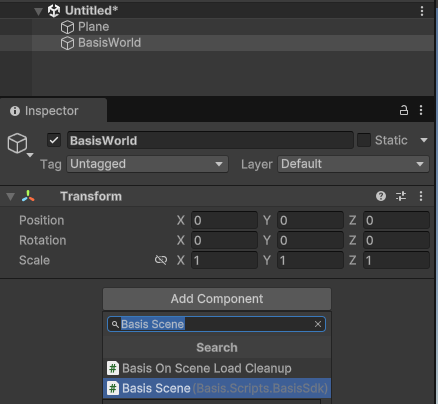Open the Inspector panel options menu
Viewport: 438px width, 404px height.
(421, 110)
